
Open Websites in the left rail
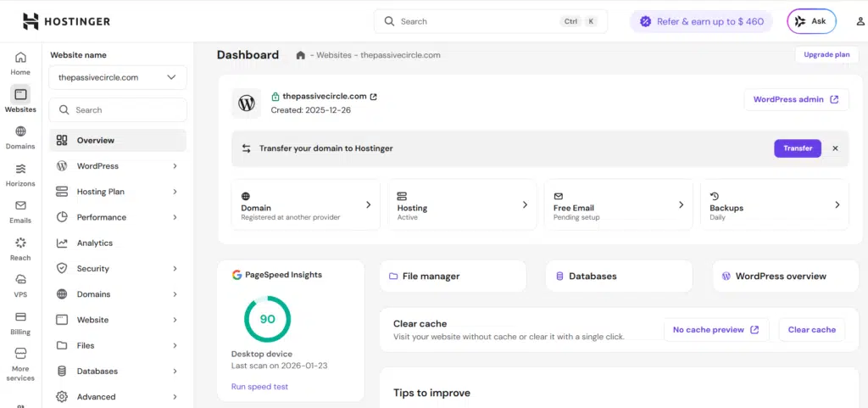click(x=20, y=99)
